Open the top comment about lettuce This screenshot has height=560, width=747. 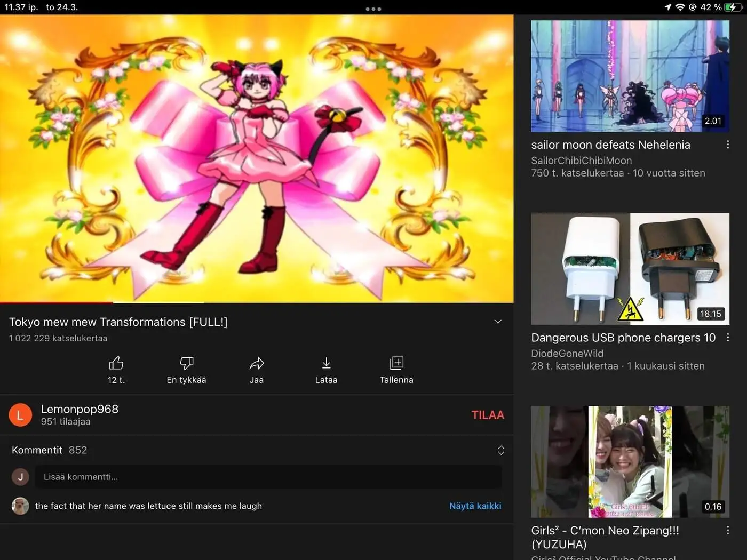point(148,506)
